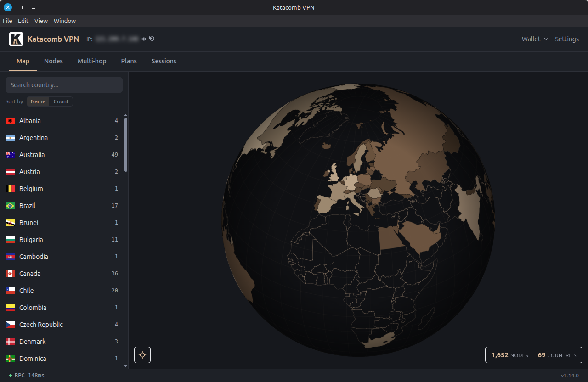
Task: Click the Canada flag icon
Action: 10,274
